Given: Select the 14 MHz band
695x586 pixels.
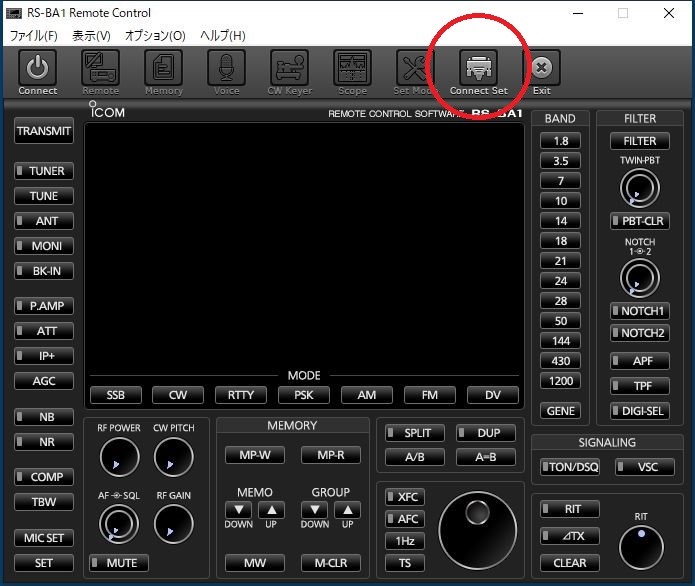Looking at the screenshot, I should click(x=560, y=221).
